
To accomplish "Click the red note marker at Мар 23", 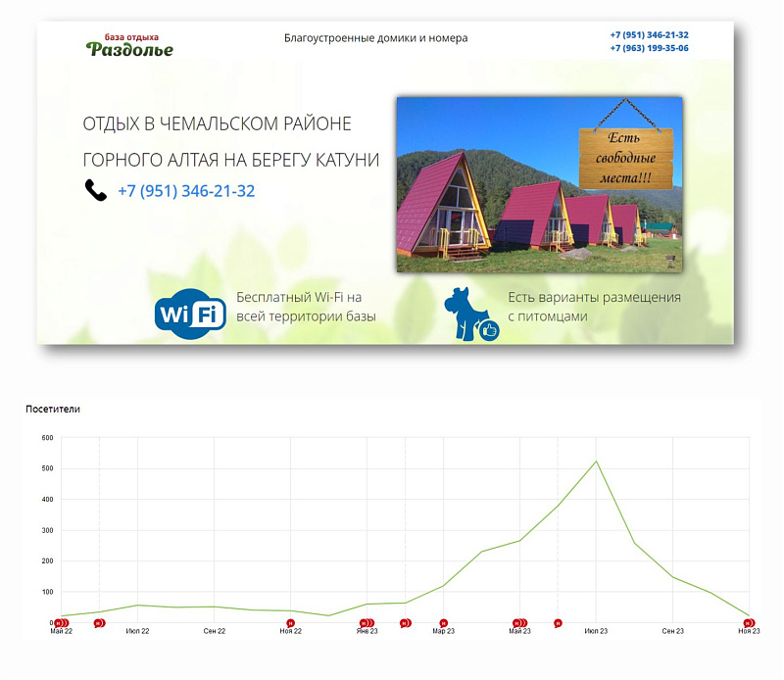I will 443,623.
